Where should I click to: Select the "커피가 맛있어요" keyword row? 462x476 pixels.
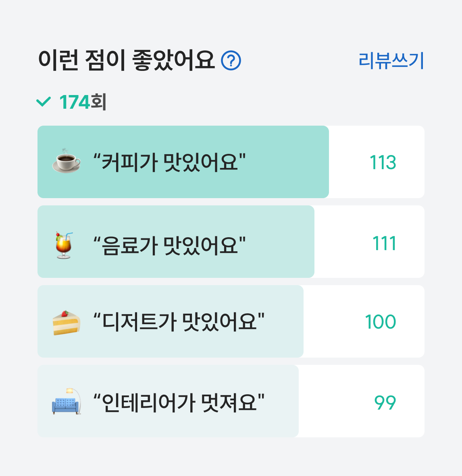click(231, 162)
